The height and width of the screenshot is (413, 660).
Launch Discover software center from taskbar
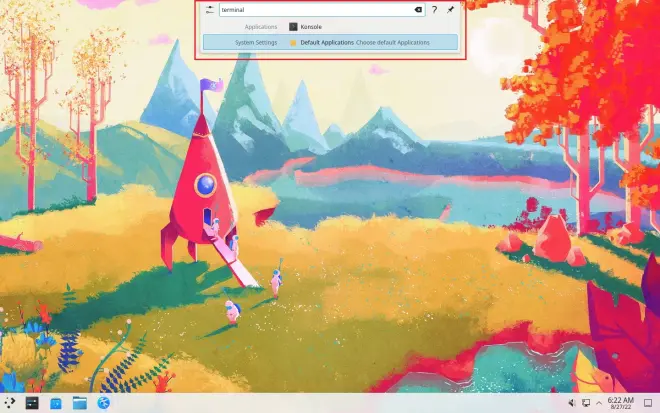click(x=56, y=403)
